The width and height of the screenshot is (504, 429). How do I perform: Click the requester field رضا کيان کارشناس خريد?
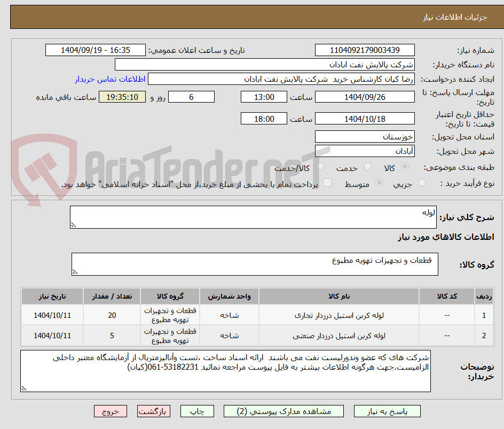pyautogui.click(x=281, y=79)
